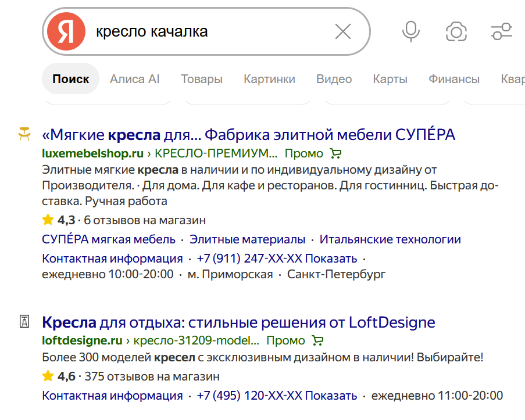Click the СУПЕ́РА chair favicon

(x=24, y=134)
